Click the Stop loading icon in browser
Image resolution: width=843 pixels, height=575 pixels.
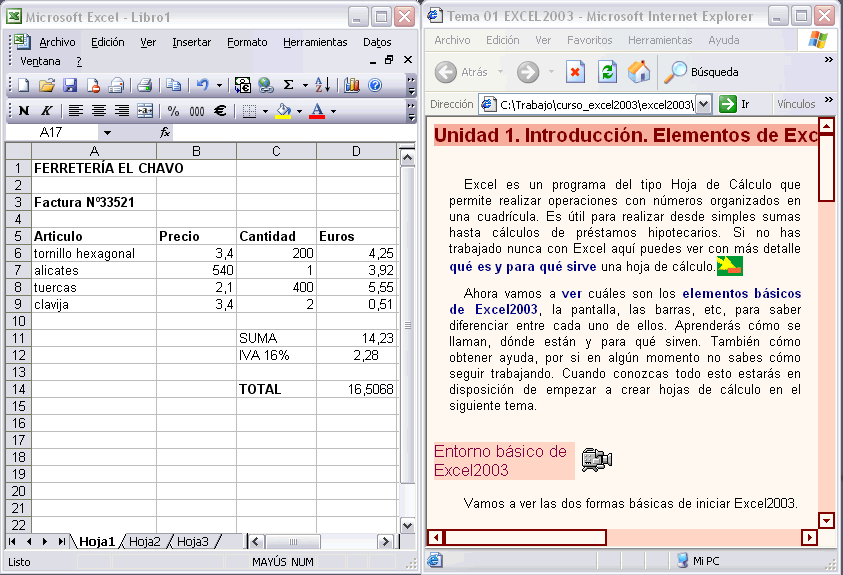[x=575, y=72]
